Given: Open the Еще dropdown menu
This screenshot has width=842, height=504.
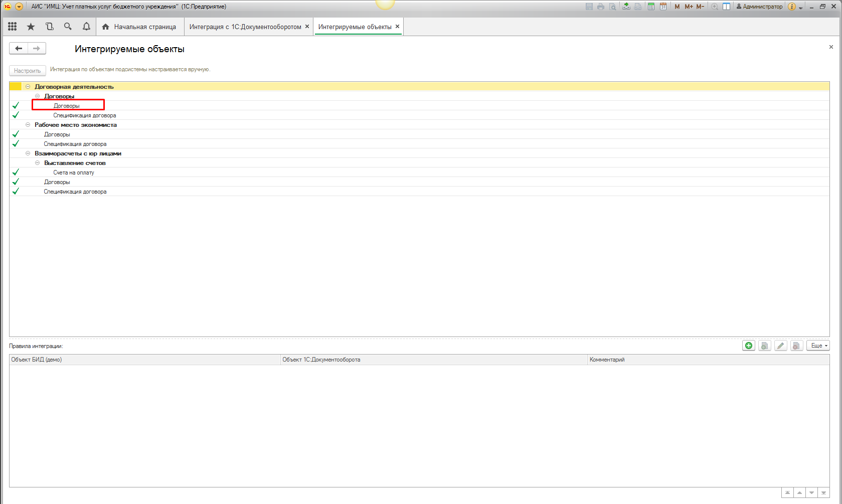Looking at the screenshot, I should click(818, 346).
